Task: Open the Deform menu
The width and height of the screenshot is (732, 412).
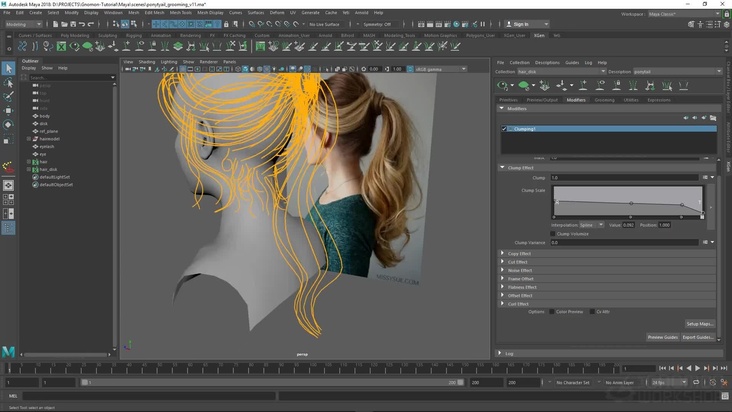Action: click(277, 13)
